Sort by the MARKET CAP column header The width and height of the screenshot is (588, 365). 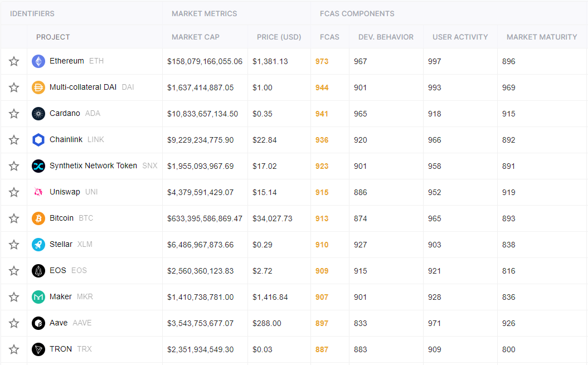tap(196, 37)
